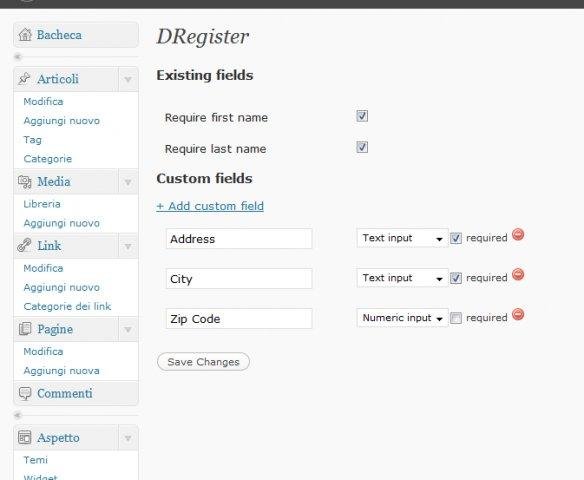Open Categorie dei link
The image size is (584, 480).
point(67,306)
